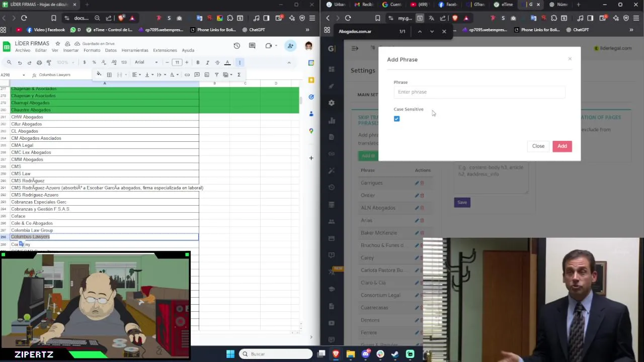Click more toolbar options three dots
Viewport: 644px width, 362px height.
(x=239, y=62)
